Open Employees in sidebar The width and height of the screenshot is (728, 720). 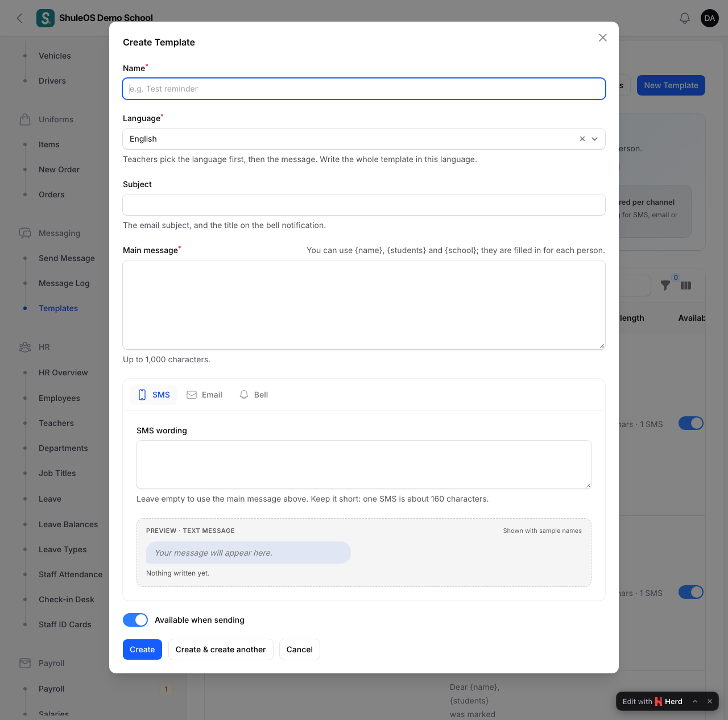[59, 398]
